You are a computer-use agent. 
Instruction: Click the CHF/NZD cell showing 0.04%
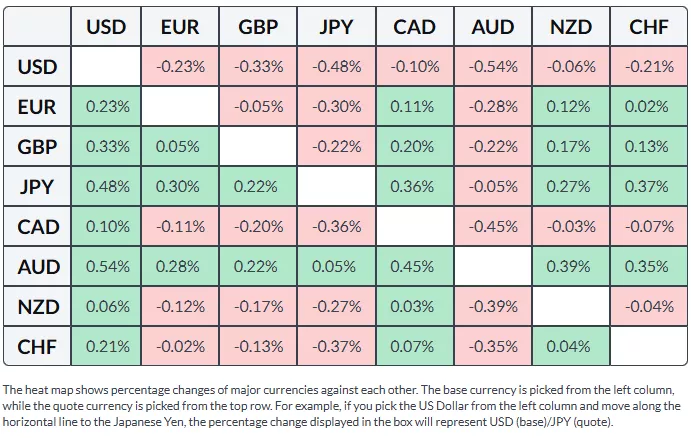(571, 347)
